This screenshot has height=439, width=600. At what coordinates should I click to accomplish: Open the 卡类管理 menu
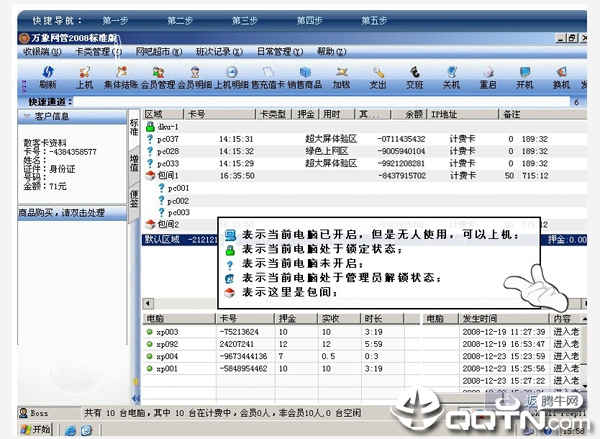pos(99,51)
